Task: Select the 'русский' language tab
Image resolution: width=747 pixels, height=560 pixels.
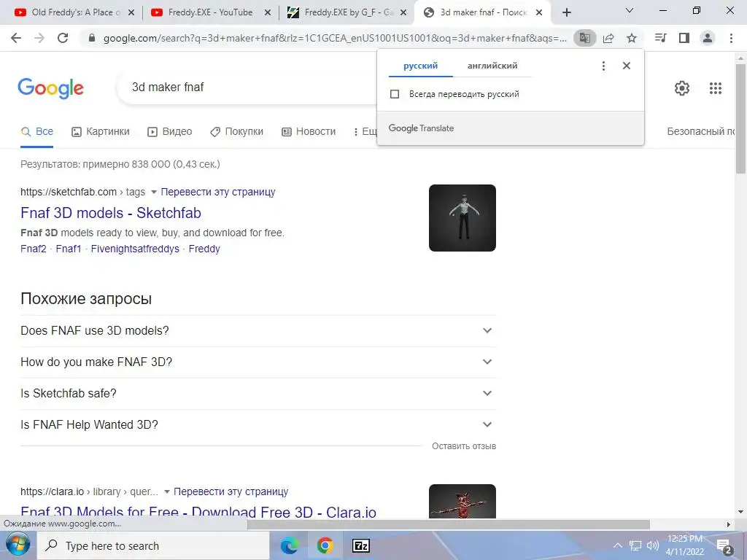Action: (421, 66)
